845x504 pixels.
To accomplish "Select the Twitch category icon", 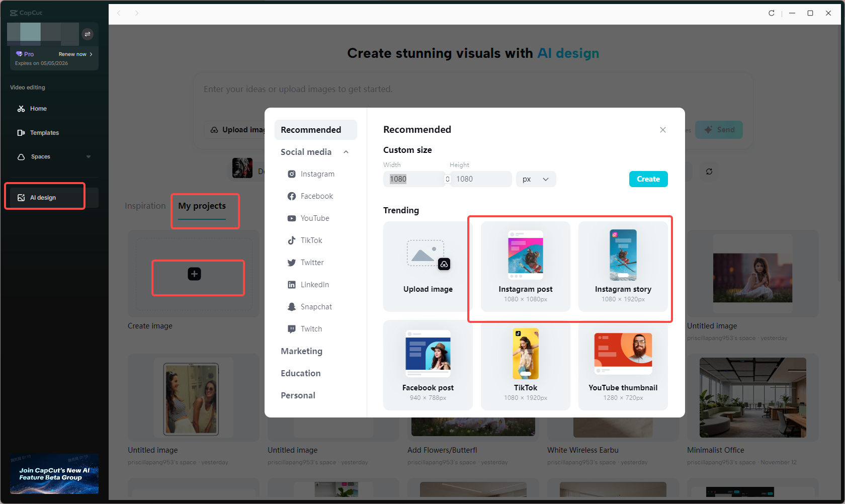I will 292,328.
